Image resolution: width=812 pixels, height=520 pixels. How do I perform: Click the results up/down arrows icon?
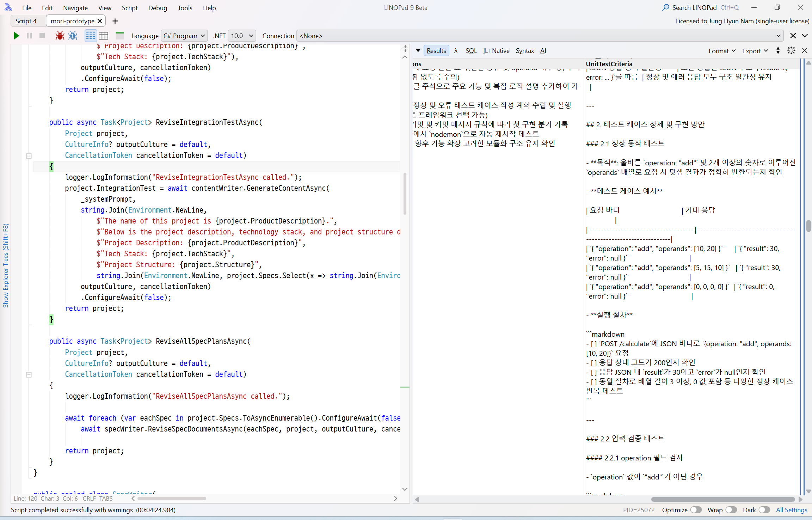click(778, 50)
